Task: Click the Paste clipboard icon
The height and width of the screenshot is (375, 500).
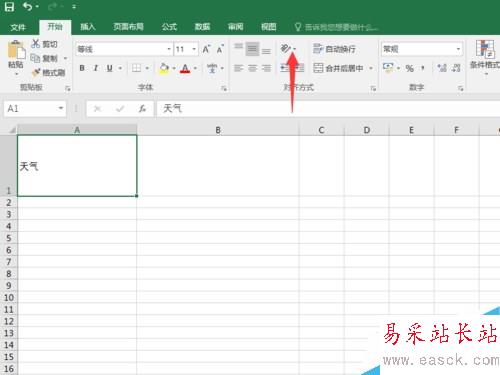Action: point(16,50)
